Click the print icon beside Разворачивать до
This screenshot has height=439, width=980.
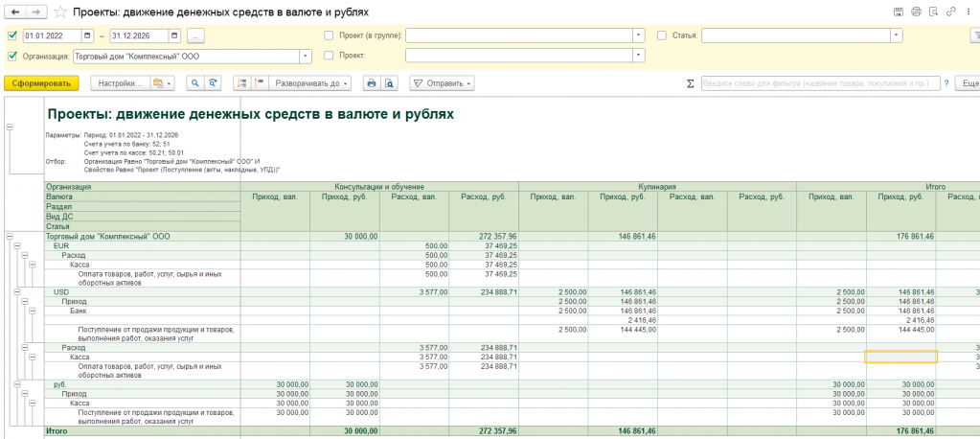(372, 82)
